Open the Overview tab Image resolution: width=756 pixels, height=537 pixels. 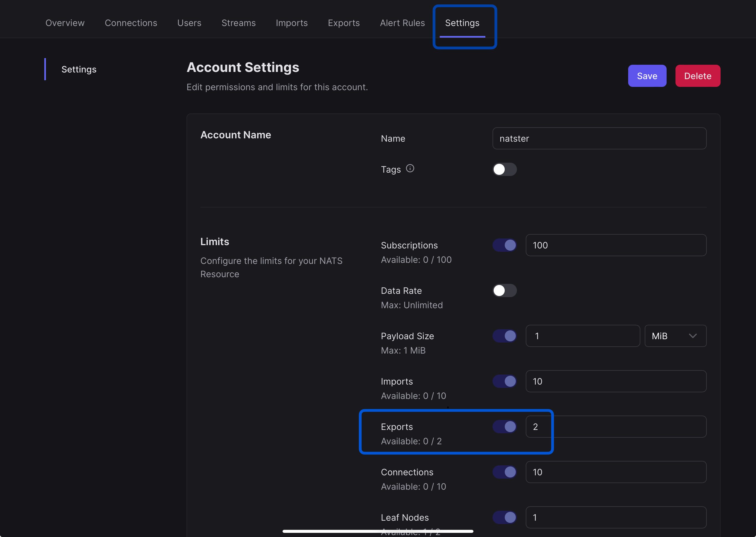[65, 23]
